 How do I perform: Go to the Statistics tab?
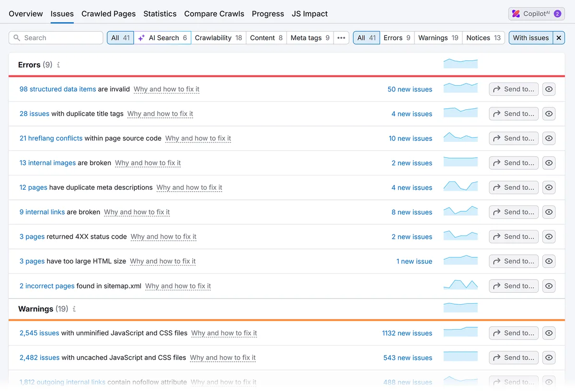pos(160,14)
